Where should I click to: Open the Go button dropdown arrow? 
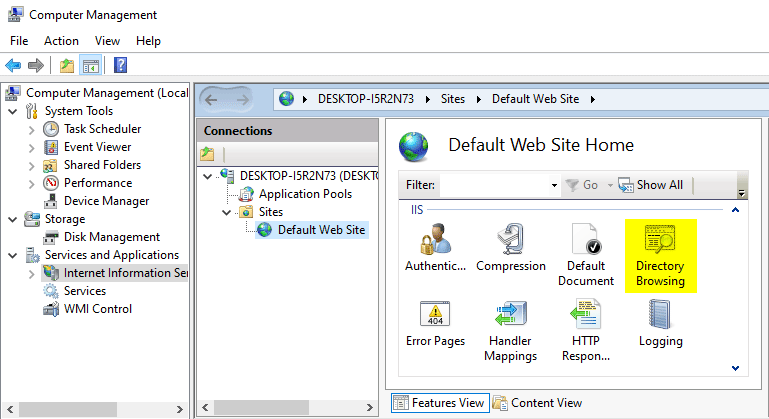[610, 185]
